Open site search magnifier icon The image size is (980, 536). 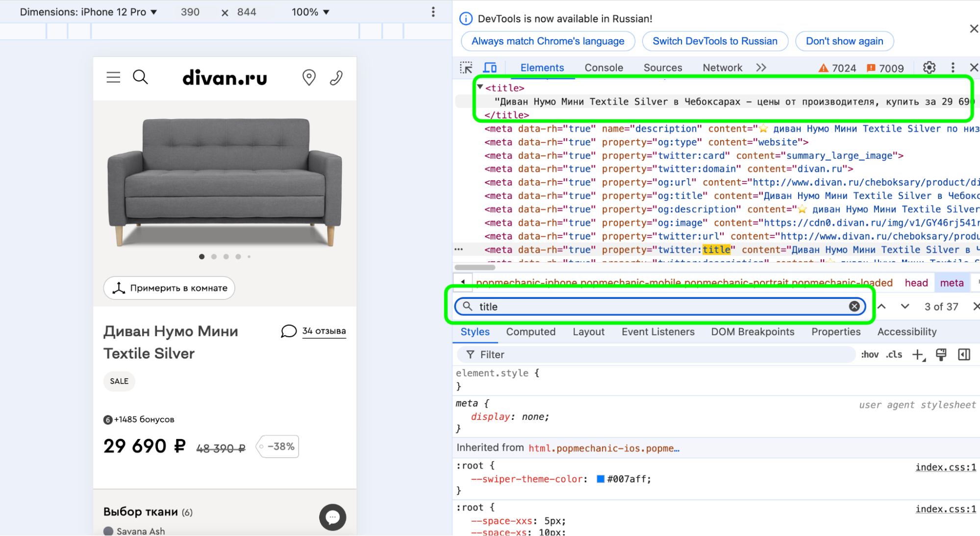[x=140, y=77]
